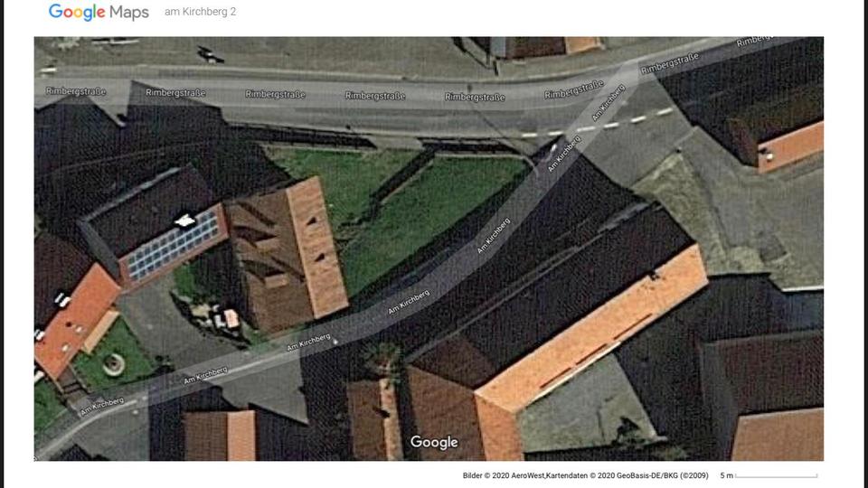The height and width of the screenshot is (488, 868).
Task: Click the Google Maps logo
Action: (99, 12)
